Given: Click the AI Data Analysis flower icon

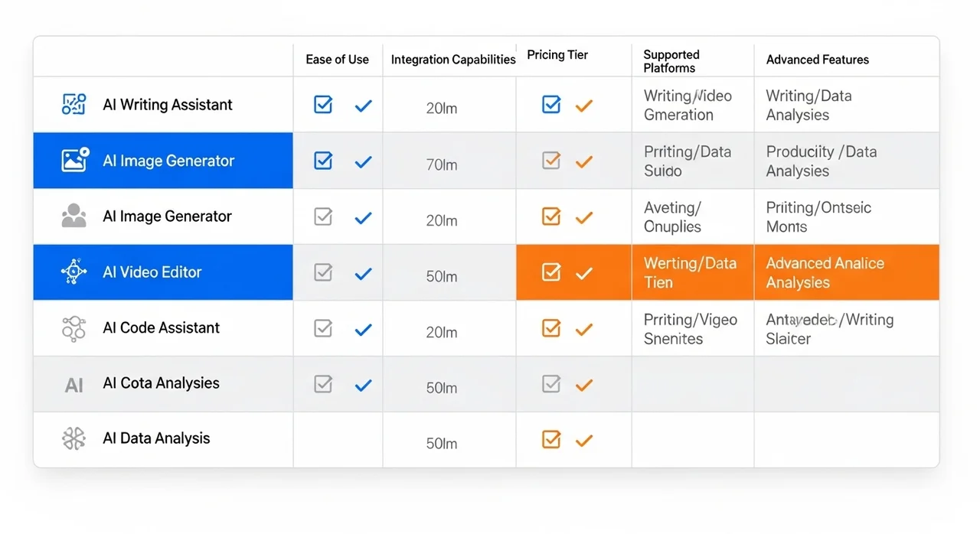Looking at the screenshot, I should click(x=74, y=438).
